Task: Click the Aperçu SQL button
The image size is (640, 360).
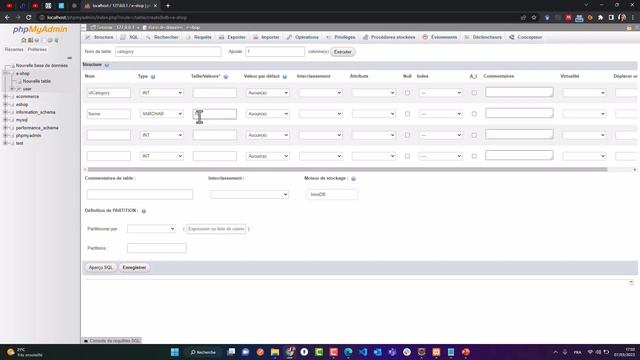Action: (100, 267)
